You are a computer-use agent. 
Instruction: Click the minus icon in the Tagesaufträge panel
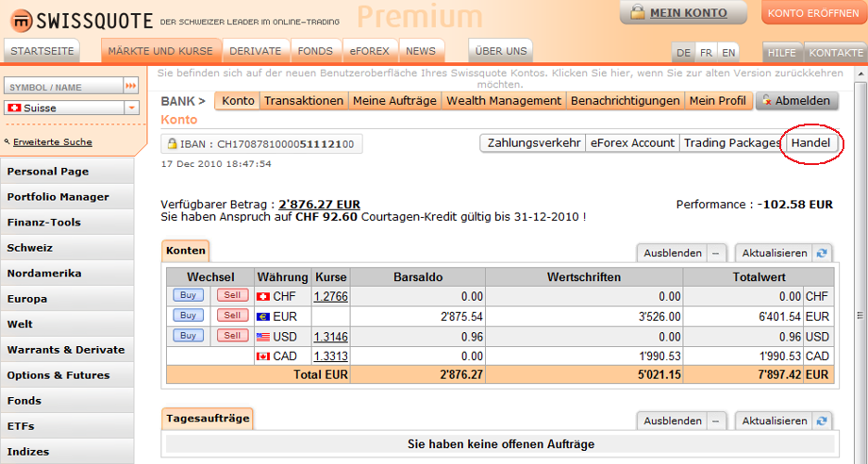click(715, 421)
